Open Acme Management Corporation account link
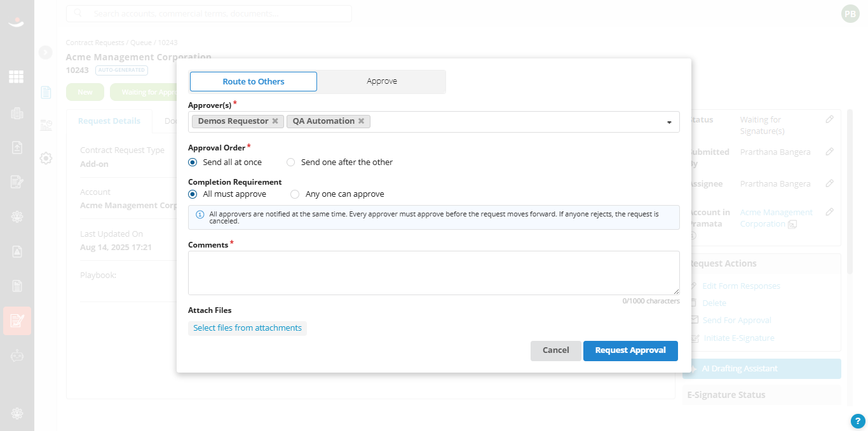 click(776, 218)
